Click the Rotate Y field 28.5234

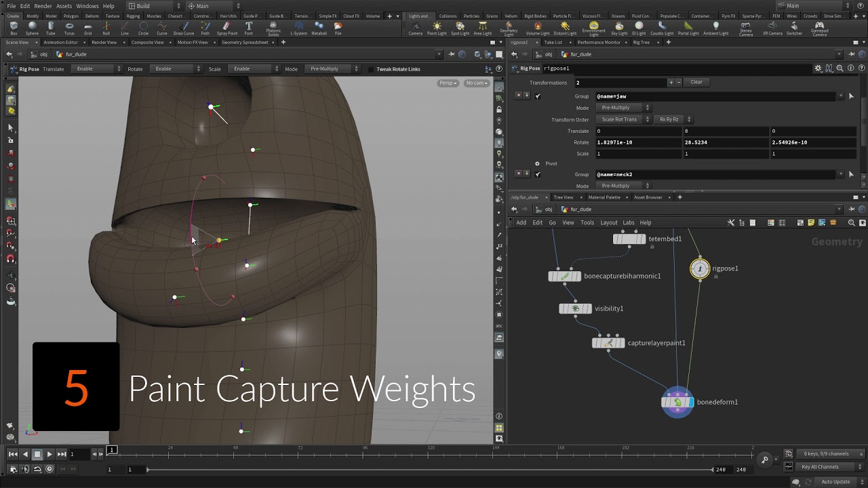[726, 142]
